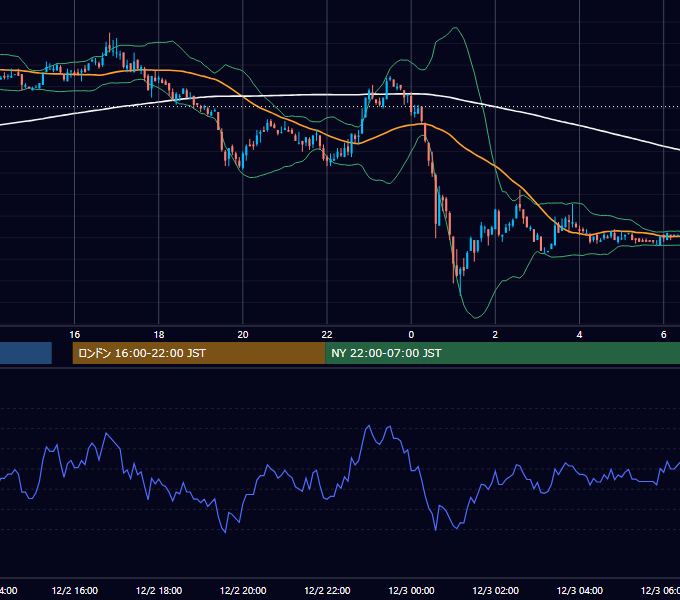Click the 0 hour label on price chart axis
Screen dimensions: 680x600
(411, 335)
